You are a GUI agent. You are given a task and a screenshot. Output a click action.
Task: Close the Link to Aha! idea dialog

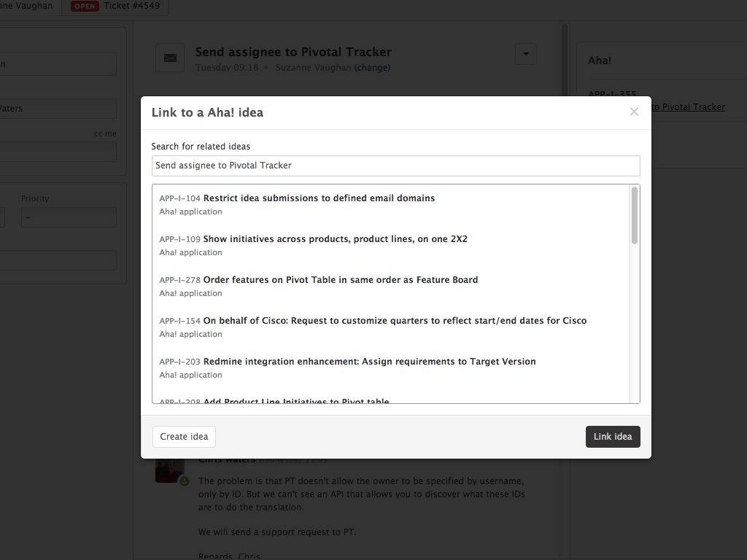click(x=634, y=112)
